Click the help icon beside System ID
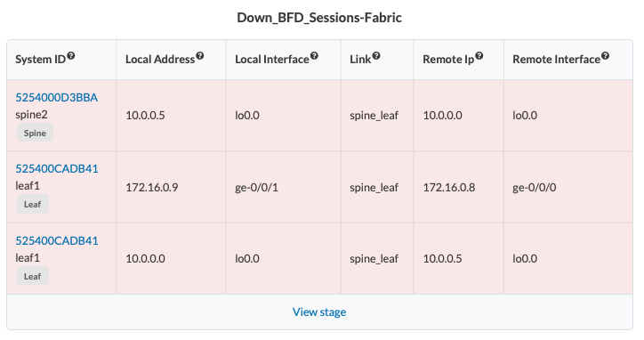 click(71, 55)
